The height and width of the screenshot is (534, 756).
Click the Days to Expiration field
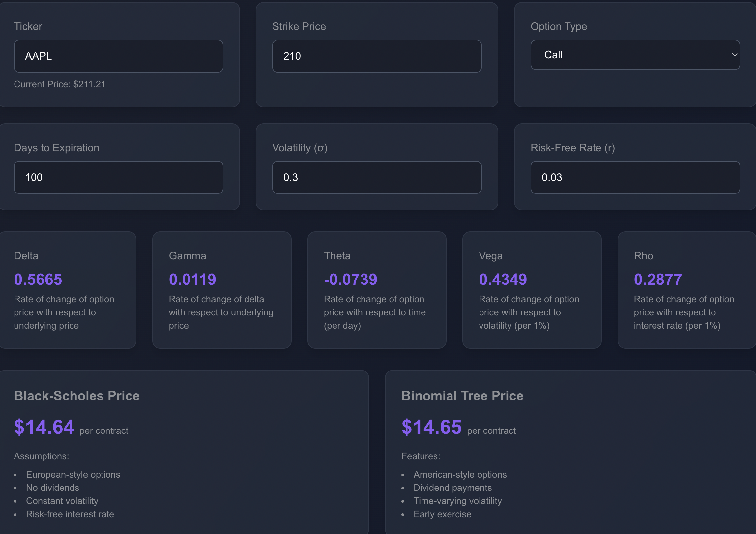pos(119,177)
